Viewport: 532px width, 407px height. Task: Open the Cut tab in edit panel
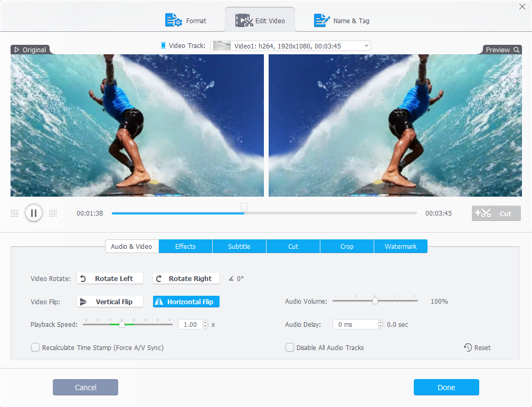293,246
